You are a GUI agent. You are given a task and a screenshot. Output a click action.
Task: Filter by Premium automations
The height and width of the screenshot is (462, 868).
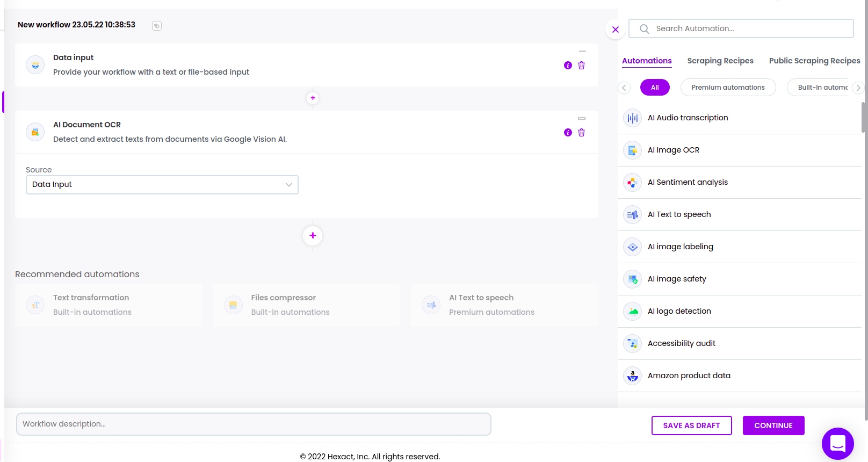(x=728, y=88)
